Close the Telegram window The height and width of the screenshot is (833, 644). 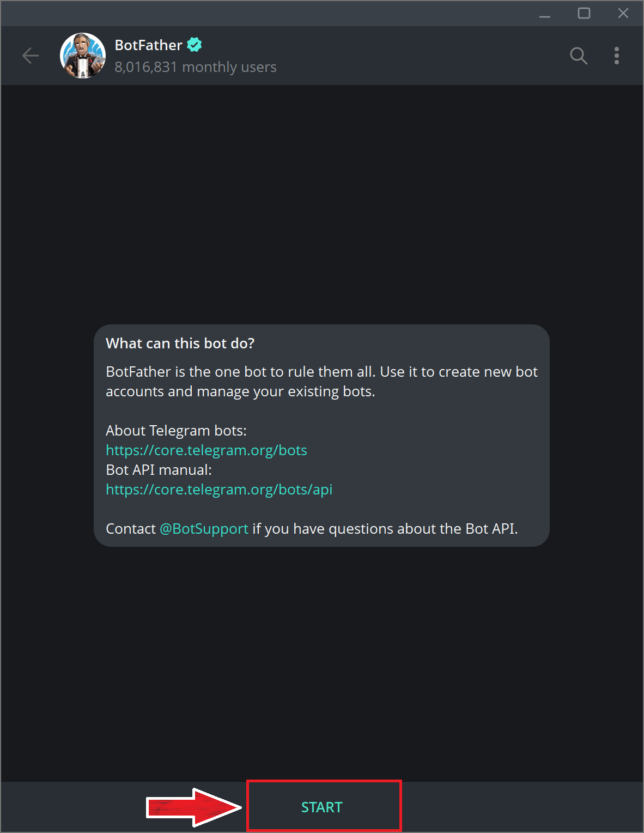pos(623,13)
